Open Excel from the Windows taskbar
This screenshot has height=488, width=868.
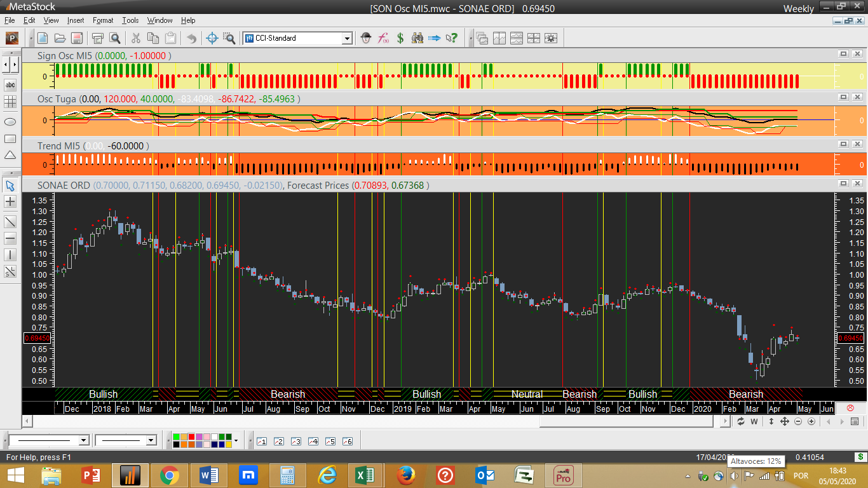(365, 475)
